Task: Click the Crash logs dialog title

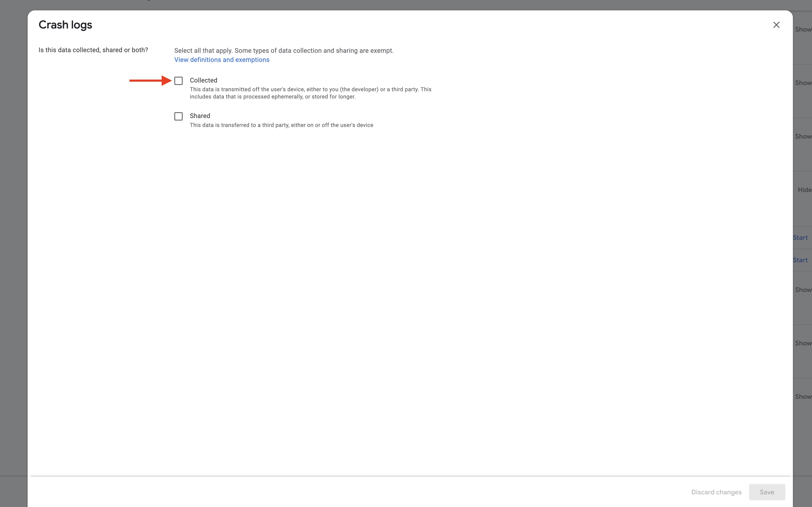Action: (x=65, y=25)
